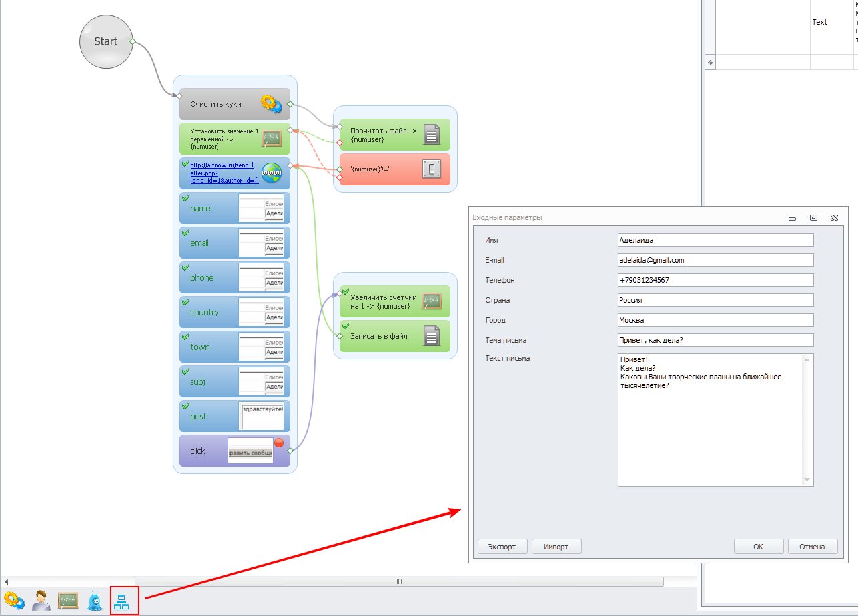Click blackboard icon on Увеличить счетчик node

(x=431, y=302)
